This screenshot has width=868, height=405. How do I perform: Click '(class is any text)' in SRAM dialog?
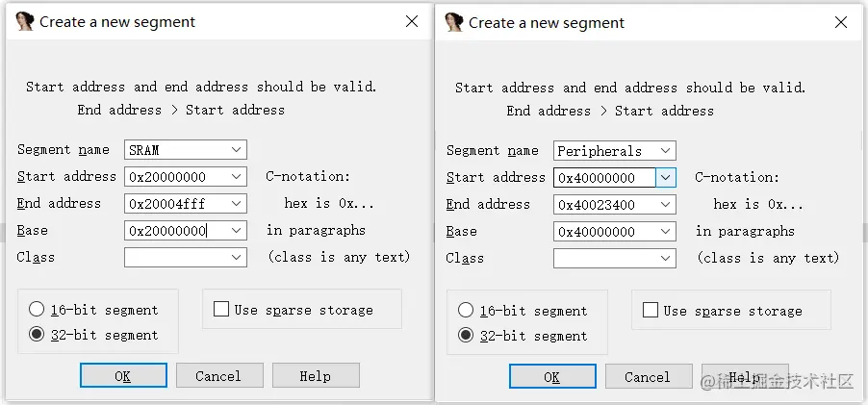339,257
